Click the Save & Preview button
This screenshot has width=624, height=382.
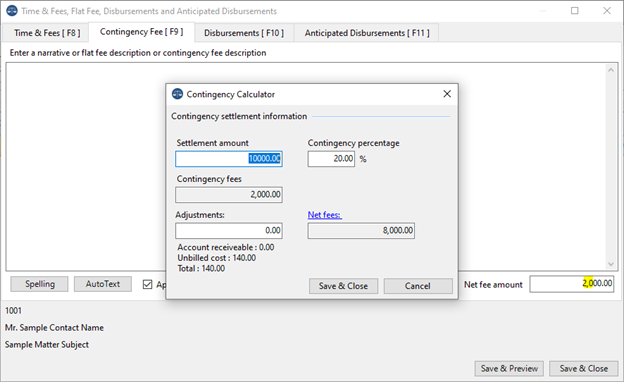pyautogui.click(x=509, y=368)
